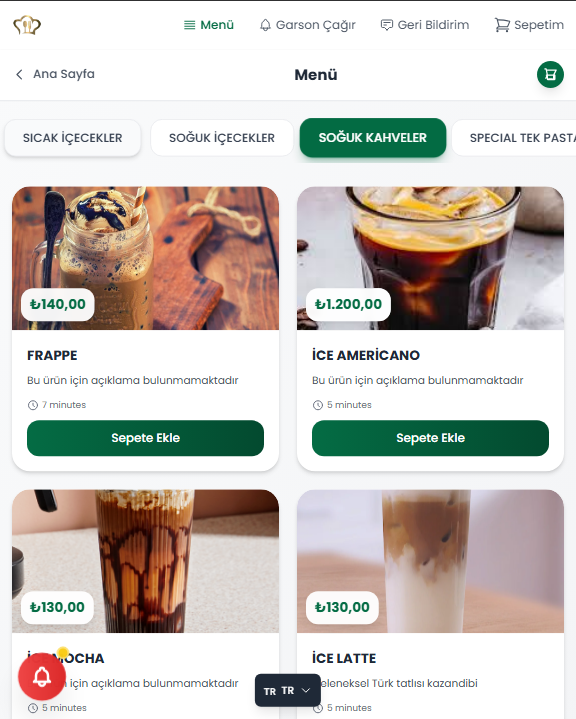Open the İCE LATTE product image

430,561
